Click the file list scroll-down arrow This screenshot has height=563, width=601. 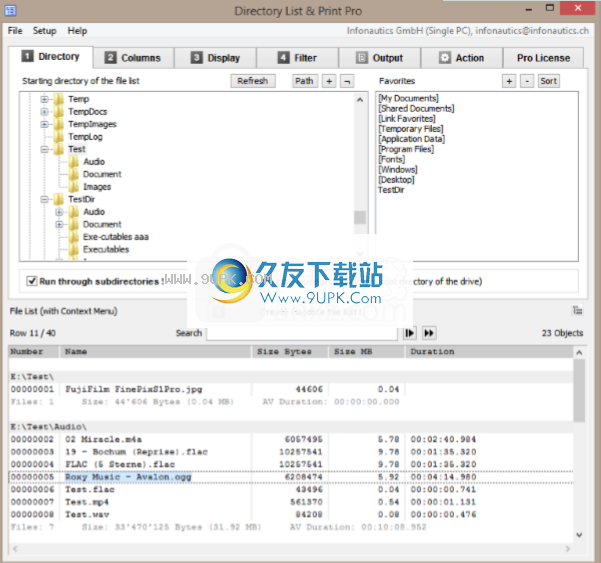[579, 535]
